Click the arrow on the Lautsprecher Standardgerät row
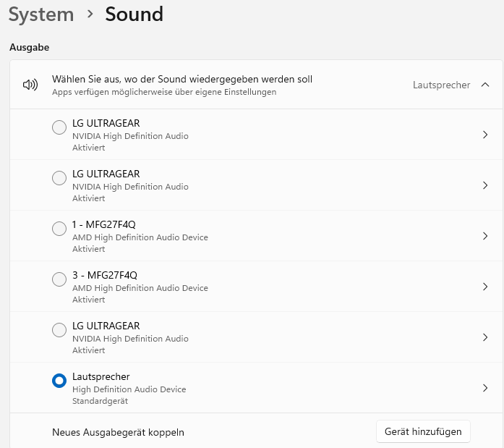The width and height of the screenshot is (504, 448). (485, 388)
